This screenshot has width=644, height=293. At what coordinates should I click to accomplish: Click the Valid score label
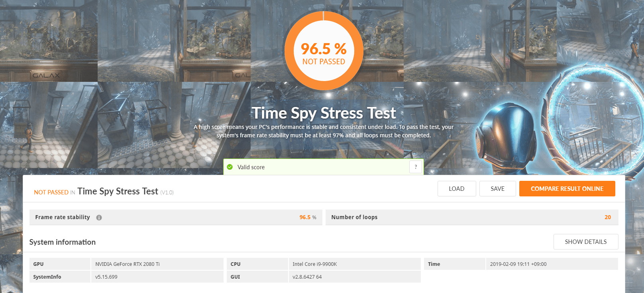click(x=251, y=167)
